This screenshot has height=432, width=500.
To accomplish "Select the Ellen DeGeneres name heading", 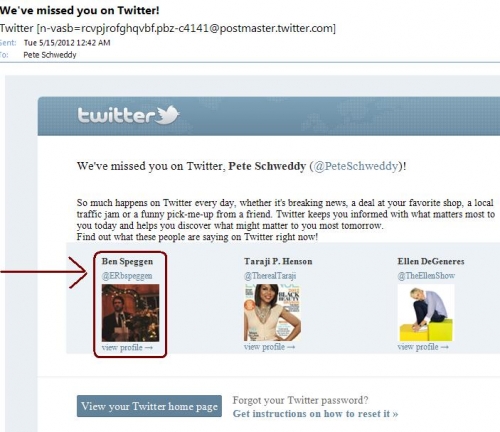I will (431, 261).
